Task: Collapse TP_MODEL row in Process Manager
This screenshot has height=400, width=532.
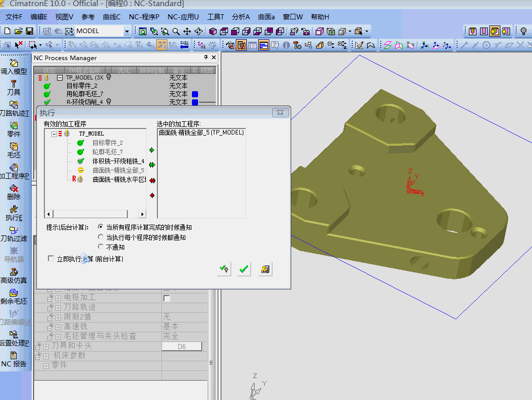Action: pos(60,78)
